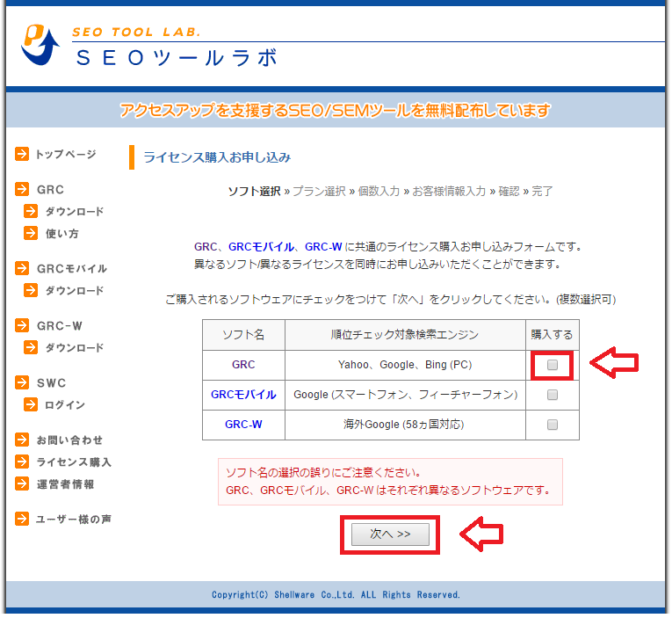Click the 海外Google (58ヵ国対応) cell
The height and width of the screenshot is (618, 672).
click(x=405, y=425)
